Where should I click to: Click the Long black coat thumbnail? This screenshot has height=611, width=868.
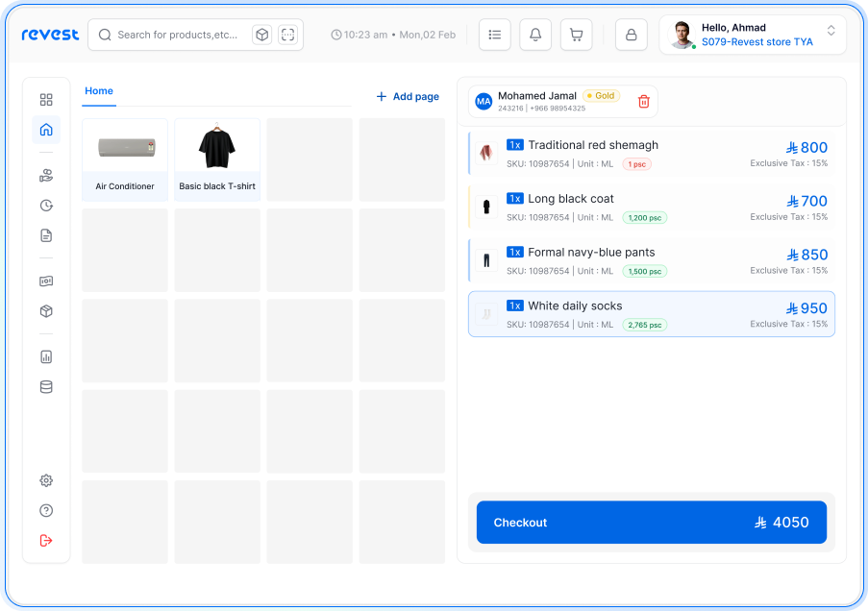(486, 206)
